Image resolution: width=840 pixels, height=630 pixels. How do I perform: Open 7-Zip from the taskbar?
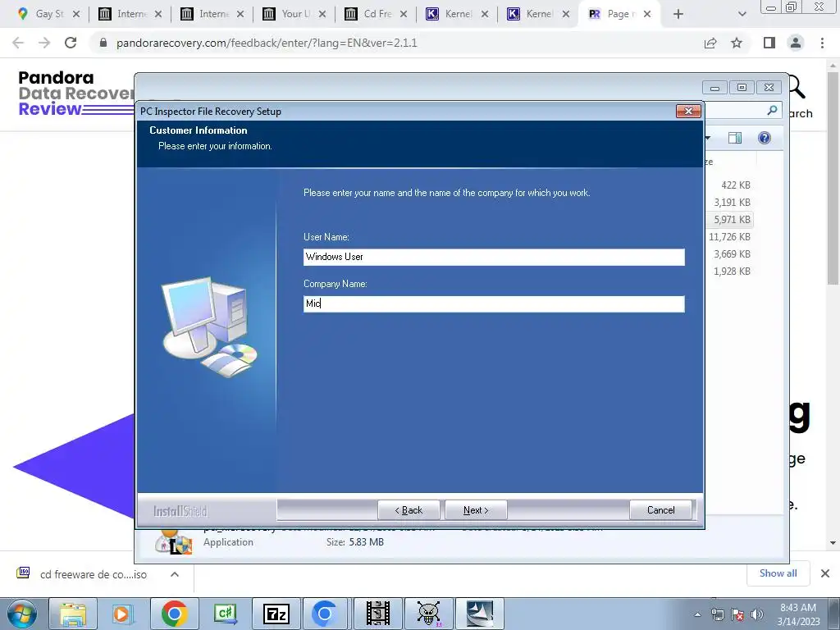click(276, 614)
